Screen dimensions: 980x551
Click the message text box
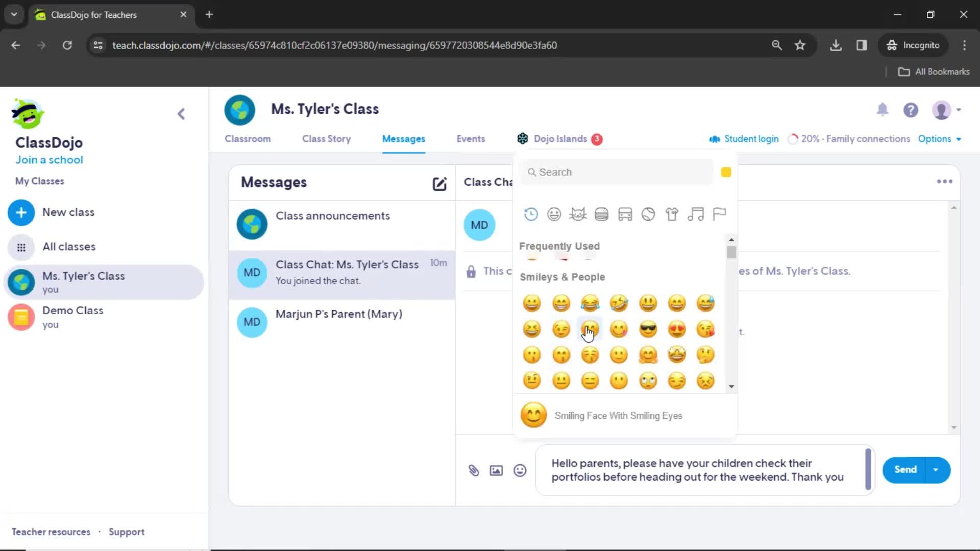(705, 470)
